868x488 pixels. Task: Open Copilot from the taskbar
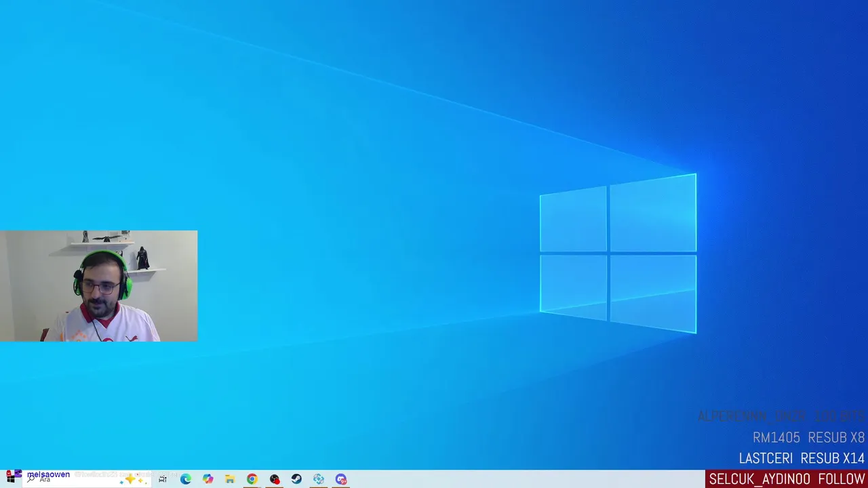208,479
